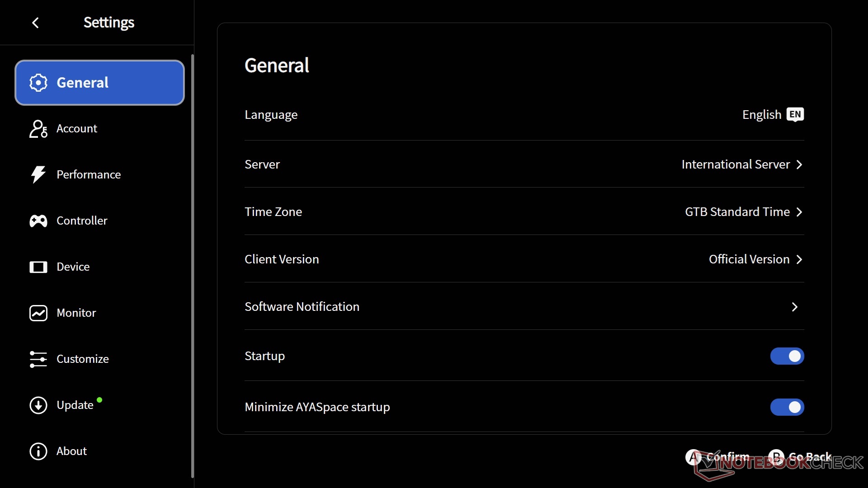The height and width of the screenshot is (488, 868).
Task: Expand Official Version client options
Action: [x=755, y=259]
